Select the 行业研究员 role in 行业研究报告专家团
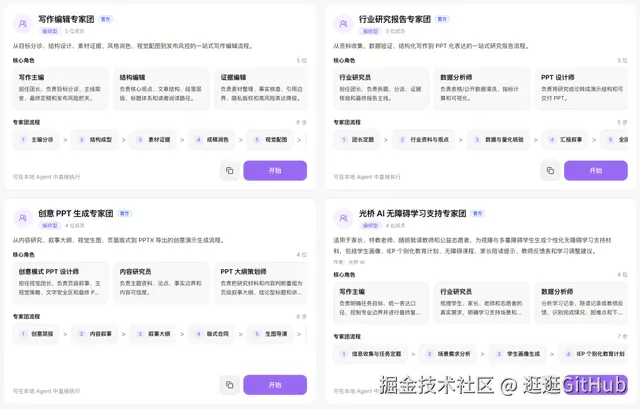The image size is (640, 409). (381, 89)
